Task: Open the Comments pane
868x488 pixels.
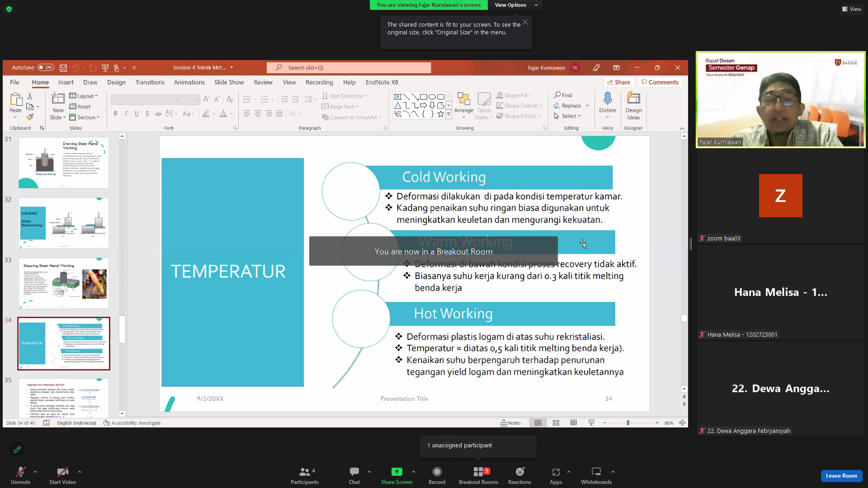Action: tap(660, 82)
